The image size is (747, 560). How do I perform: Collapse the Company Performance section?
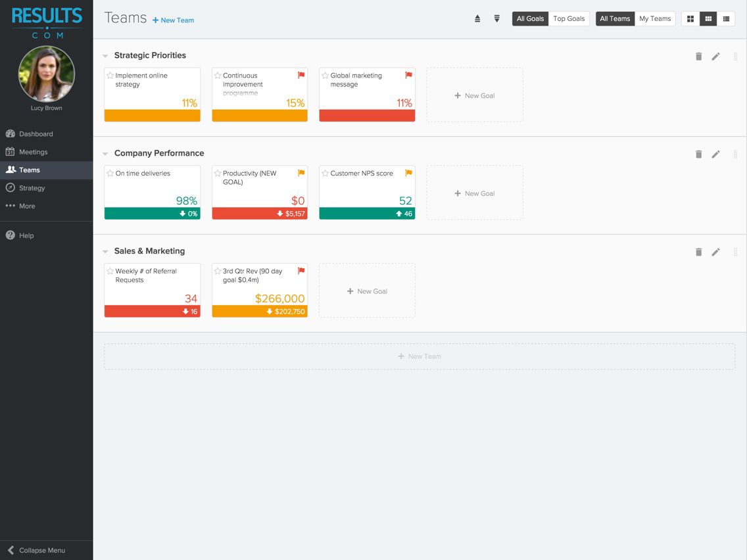tap(105, 154)
